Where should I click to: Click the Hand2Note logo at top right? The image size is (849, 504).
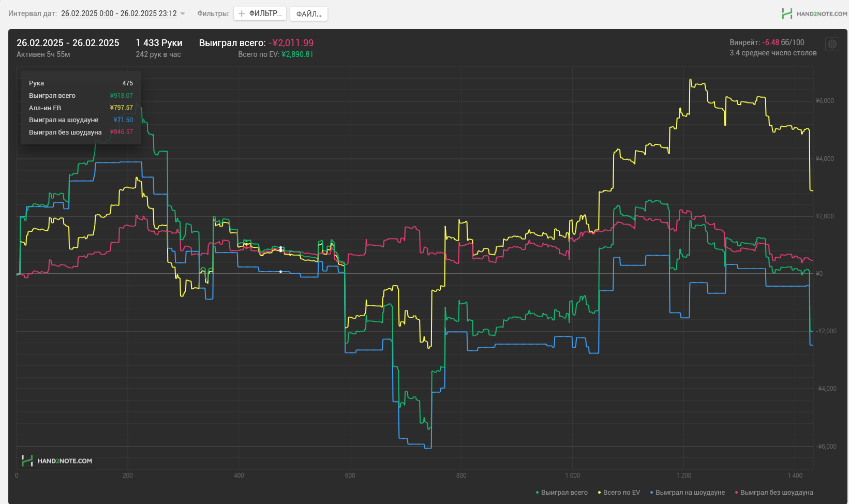[x=814, y=14]
